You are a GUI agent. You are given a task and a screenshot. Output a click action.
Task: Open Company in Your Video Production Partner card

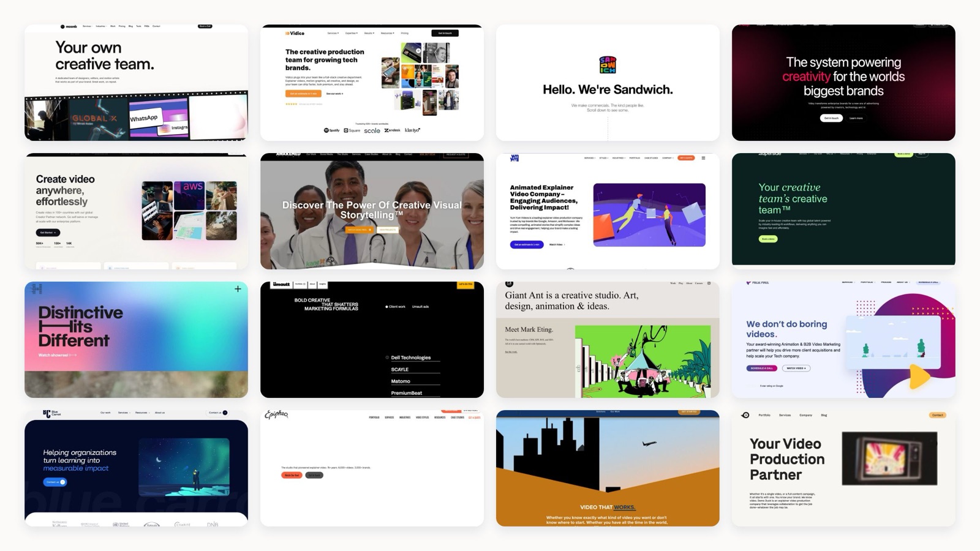(805, 415)
